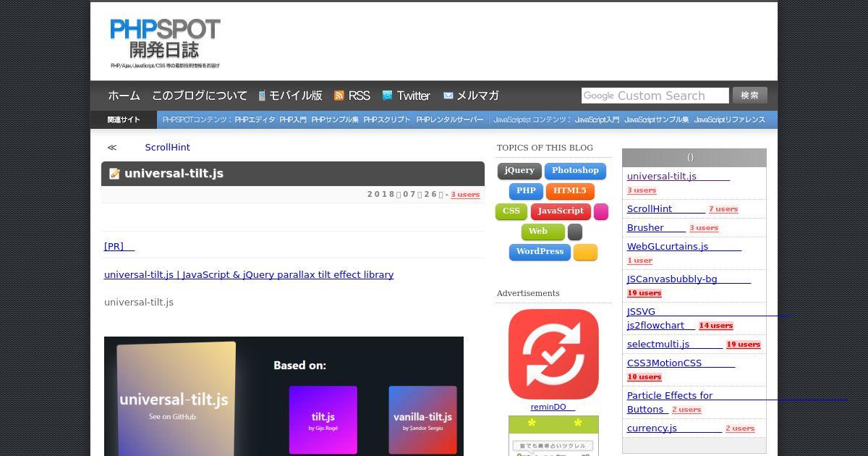Open JavaScriptサンプル集 link
Image resolution: width=868 pixels, height=456 pixels.
[657, 120]
